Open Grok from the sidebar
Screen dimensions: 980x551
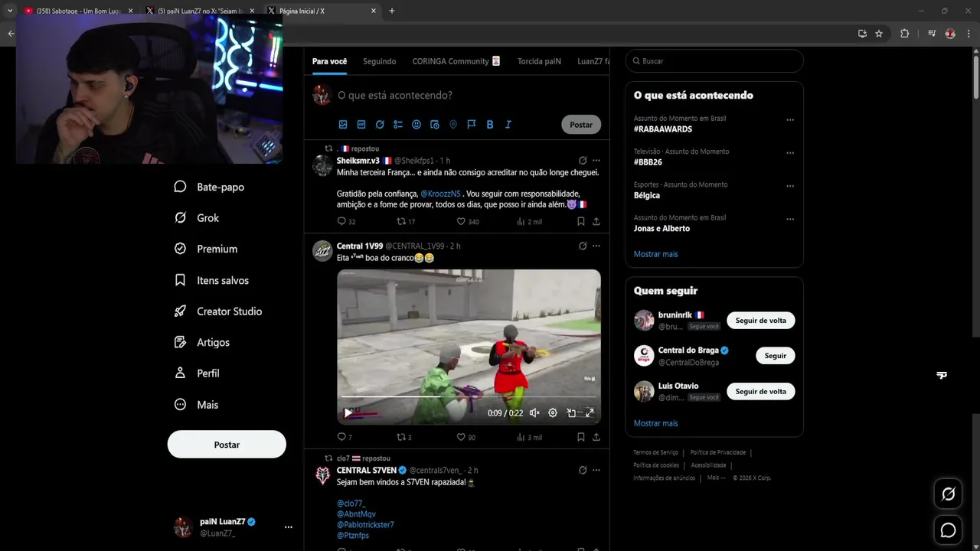[x=197, y=218]
